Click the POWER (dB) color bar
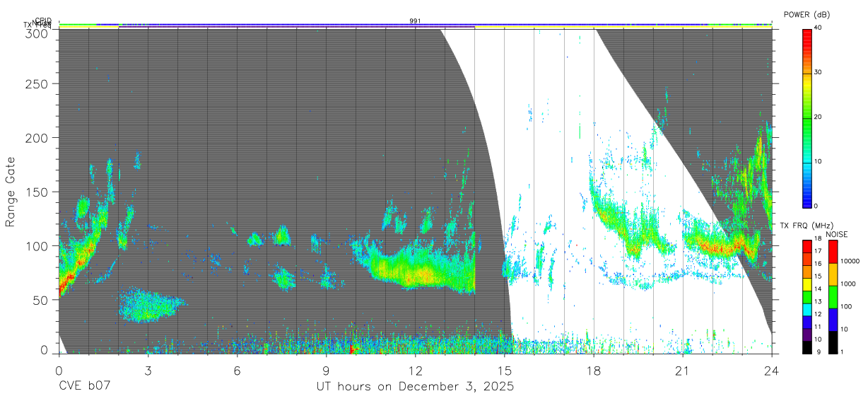The height and width of the screenshot is (401, 868). click(807, 117)
